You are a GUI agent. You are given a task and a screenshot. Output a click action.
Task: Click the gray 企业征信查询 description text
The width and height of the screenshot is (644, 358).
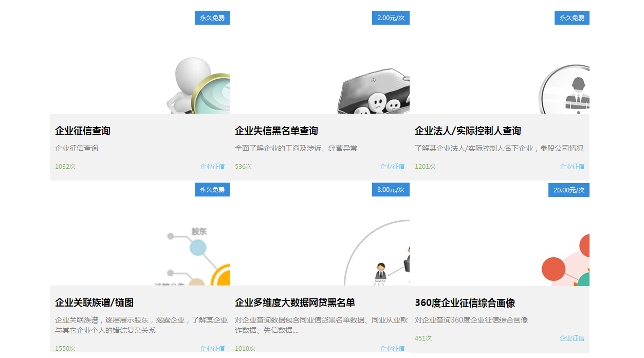click(77, 148)
